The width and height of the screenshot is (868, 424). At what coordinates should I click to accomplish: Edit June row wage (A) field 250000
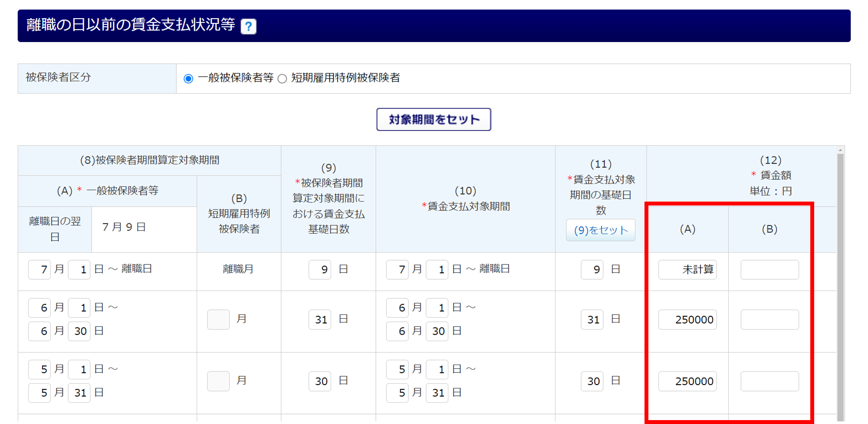coord(687,320)
